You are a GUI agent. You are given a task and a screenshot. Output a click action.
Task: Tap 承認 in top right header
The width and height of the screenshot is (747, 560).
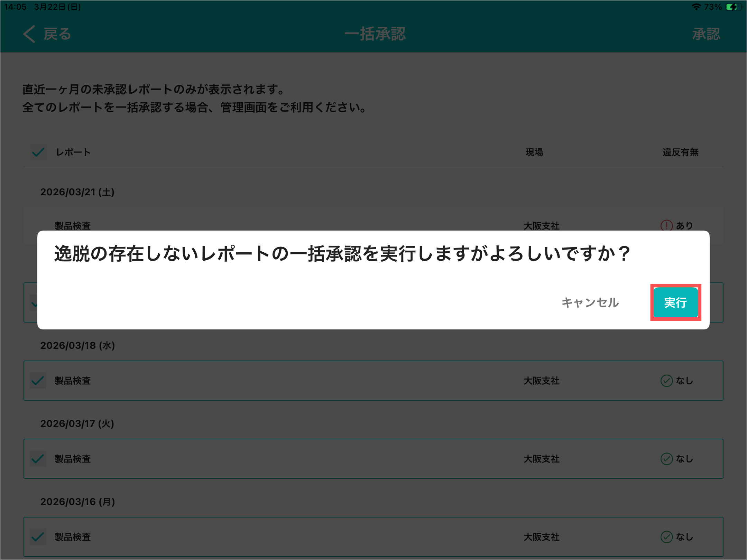(x=705, y=34)
